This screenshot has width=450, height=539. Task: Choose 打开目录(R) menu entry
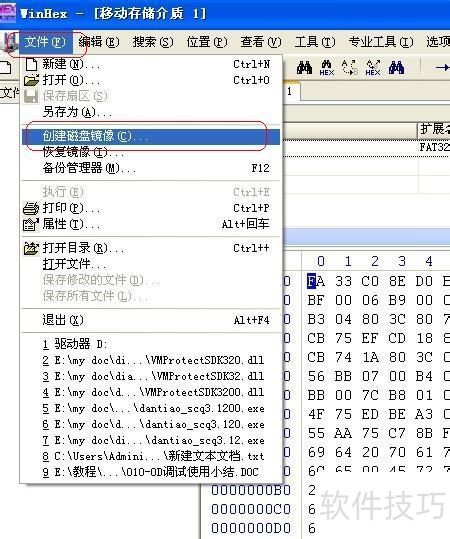click(x=151, y=248)
